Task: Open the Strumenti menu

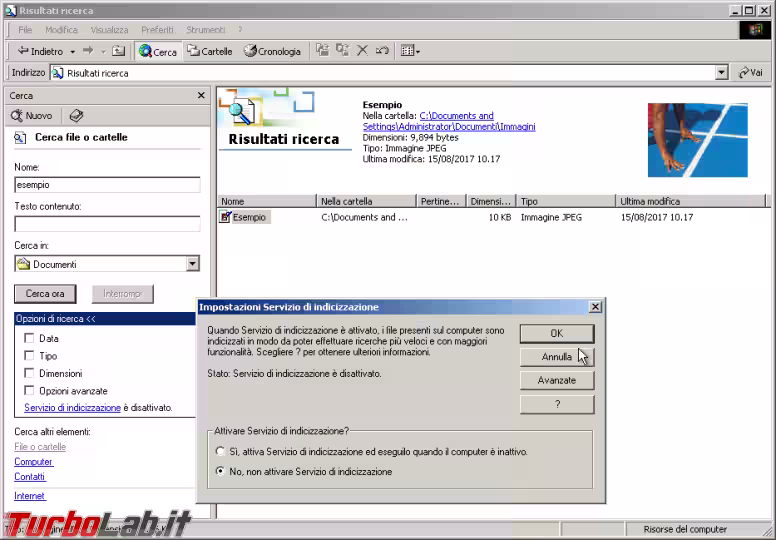Action: [x=205, y=30]
